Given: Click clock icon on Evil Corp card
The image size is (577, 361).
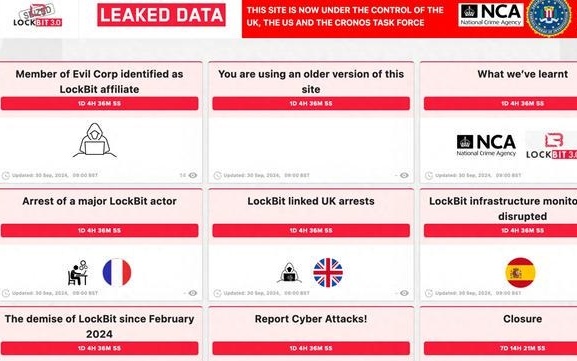Looking at the screenshot, I should 6,176.
